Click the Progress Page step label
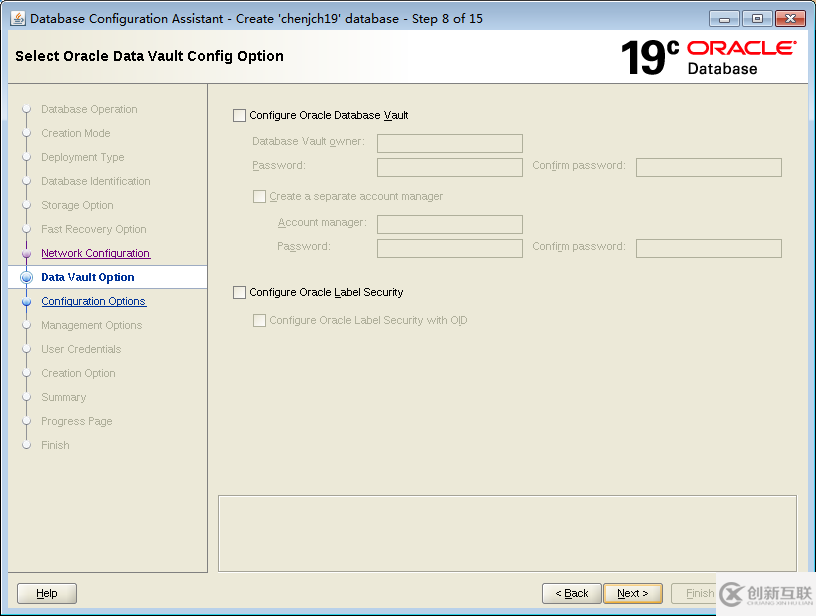Viewport: 816px width, 616px height. click(77, 421)
